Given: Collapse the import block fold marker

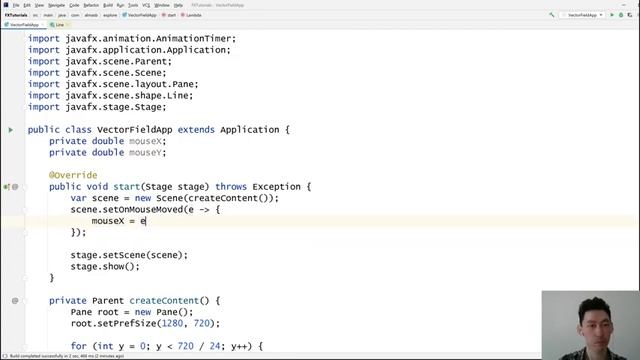Looking at the screenshot, I should [24, 39].
